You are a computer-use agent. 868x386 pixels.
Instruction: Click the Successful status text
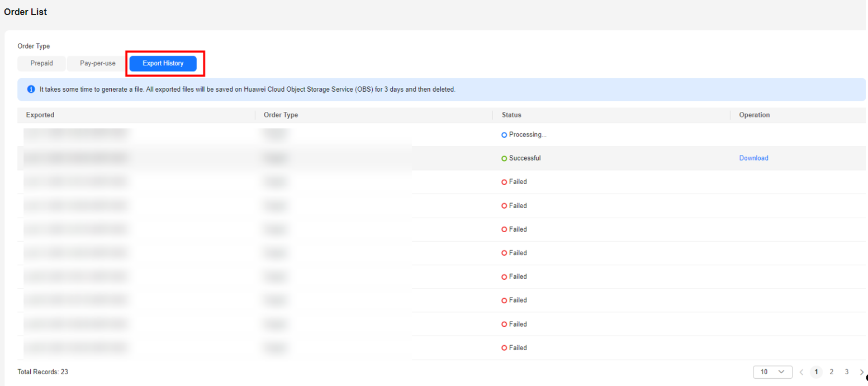(525, 158)
